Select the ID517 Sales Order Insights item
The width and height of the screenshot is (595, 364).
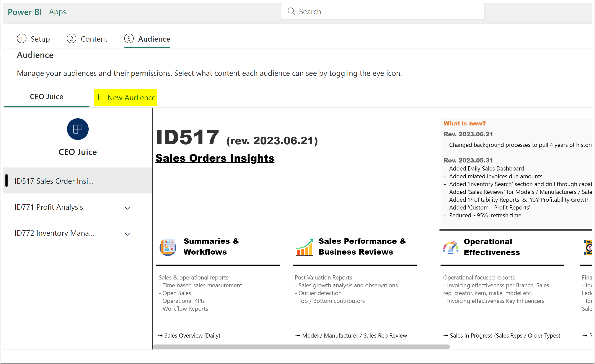tap(78, 181)
